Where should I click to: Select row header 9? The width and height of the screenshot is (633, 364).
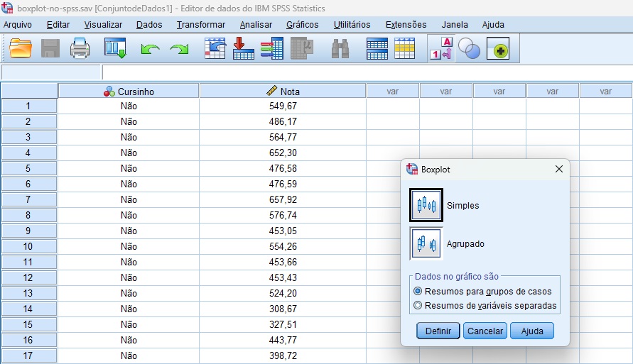coord(28,231)
